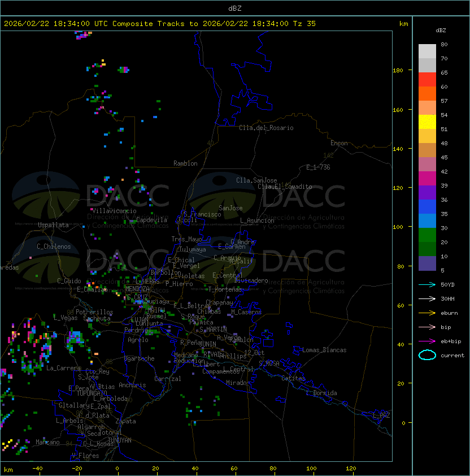Click the 'TUPUNGATO' place label

92,393
